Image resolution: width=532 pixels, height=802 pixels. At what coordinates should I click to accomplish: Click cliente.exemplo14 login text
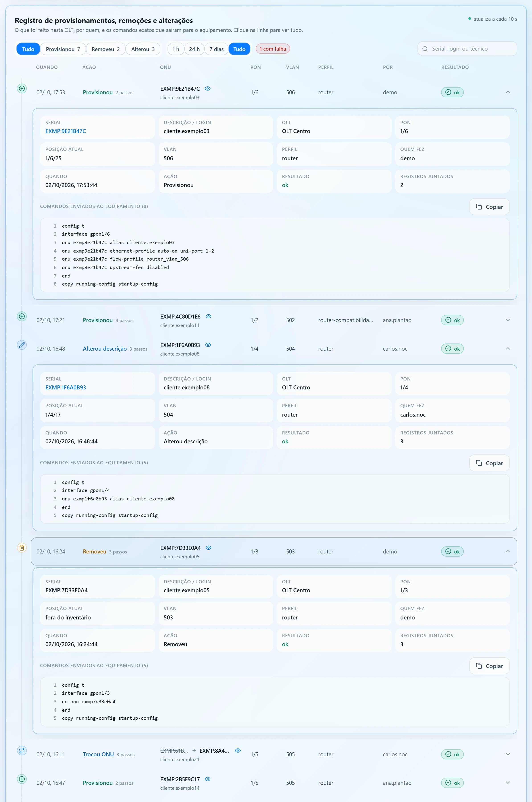[x=180, y=788]
